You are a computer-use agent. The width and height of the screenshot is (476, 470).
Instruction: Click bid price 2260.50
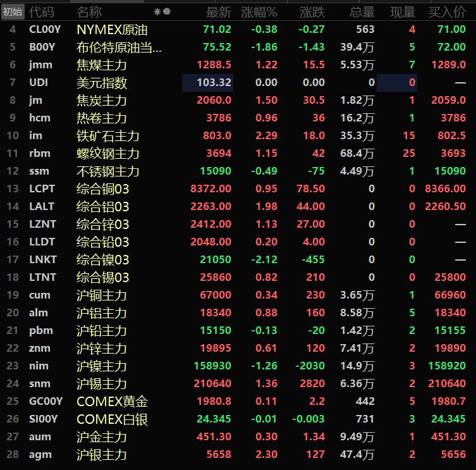[x=445, y=207]
